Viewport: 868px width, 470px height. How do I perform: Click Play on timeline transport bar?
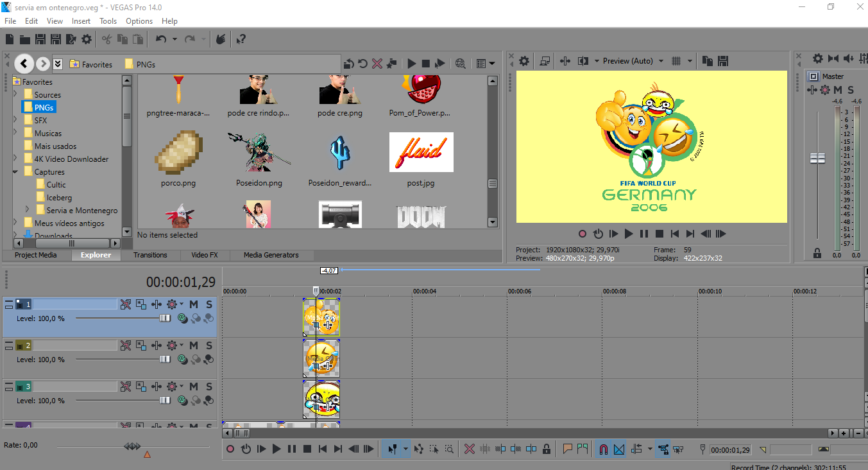click(277, 449)
